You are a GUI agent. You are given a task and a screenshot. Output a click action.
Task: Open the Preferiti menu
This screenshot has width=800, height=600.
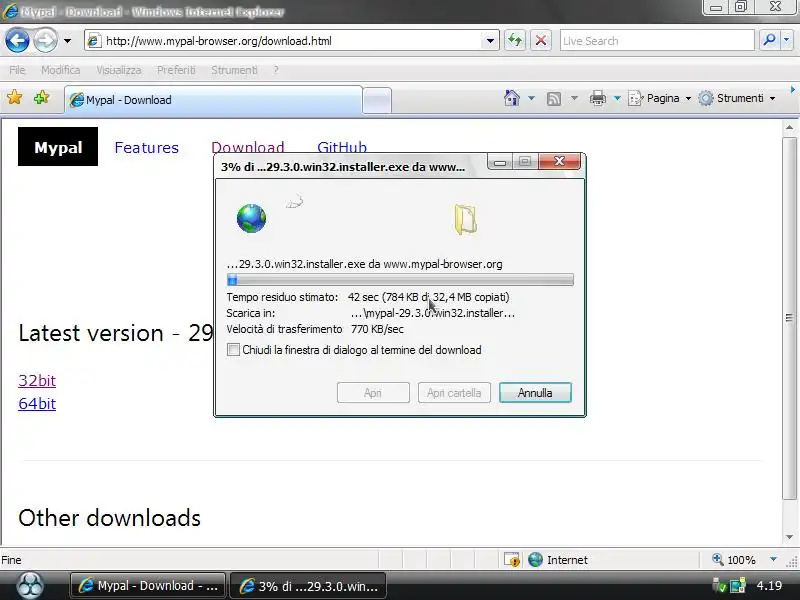tap(176, 70)
